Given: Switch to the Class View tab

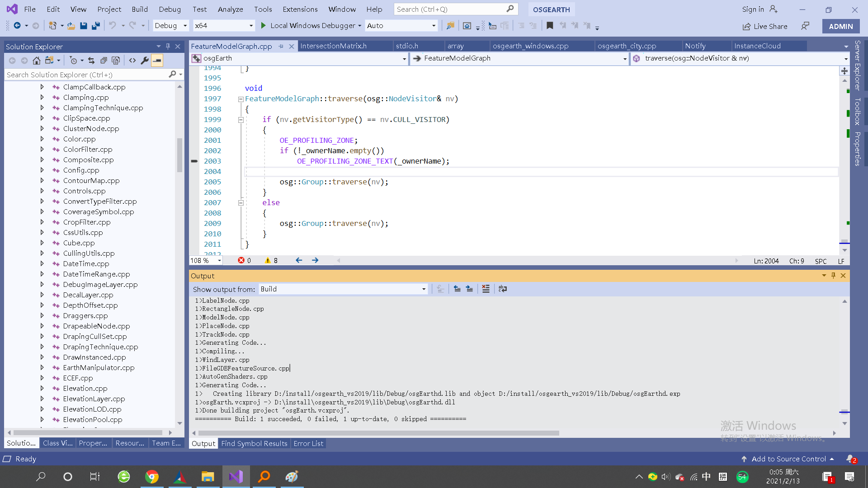Looking at the screenshot, I should (57, 443).
